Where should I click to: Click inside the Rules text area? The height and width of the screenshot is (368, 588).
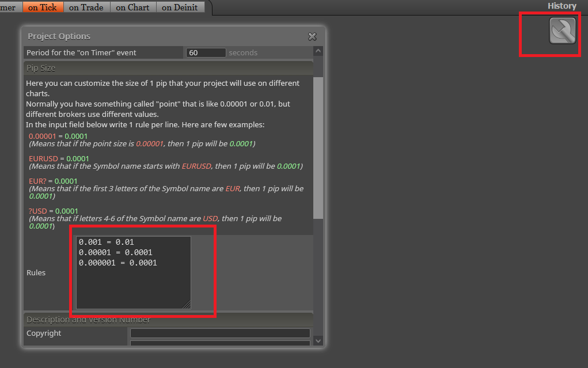pos(134,272)
